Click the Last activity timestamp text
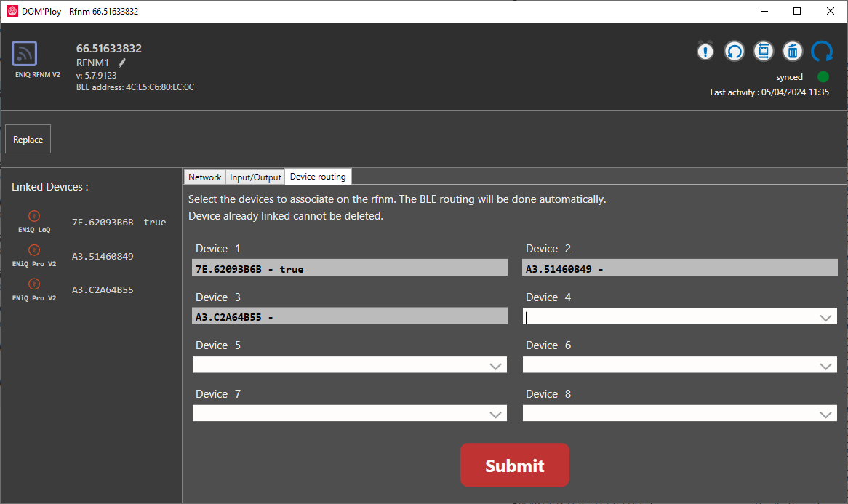Viewport: 848px width, 504px height. click(769, 92)
